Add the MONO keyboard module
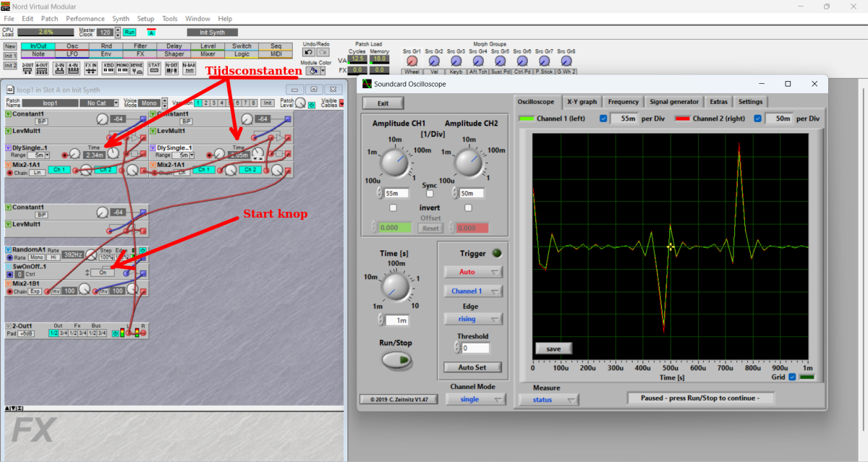Image resolution: width=868 pixels, height=462 pixels. [123, 67]
